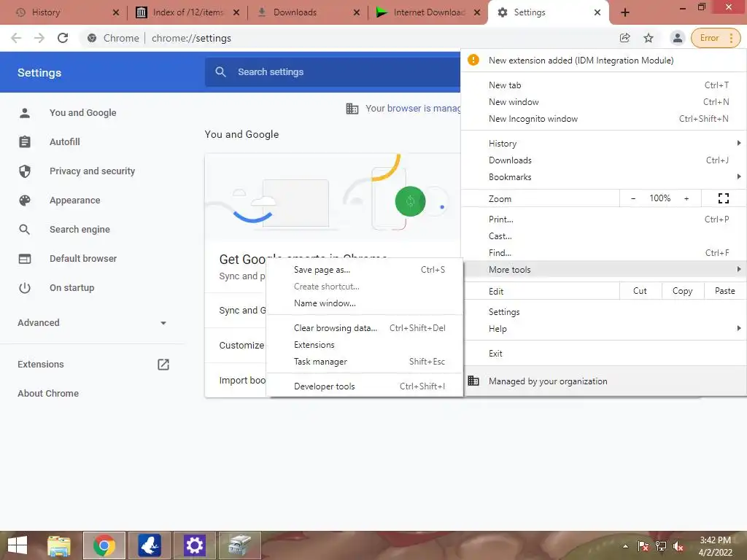Open File Explorer from the taskbar
This screenshot has width=747, height=560.
click(x=59, y=545)
